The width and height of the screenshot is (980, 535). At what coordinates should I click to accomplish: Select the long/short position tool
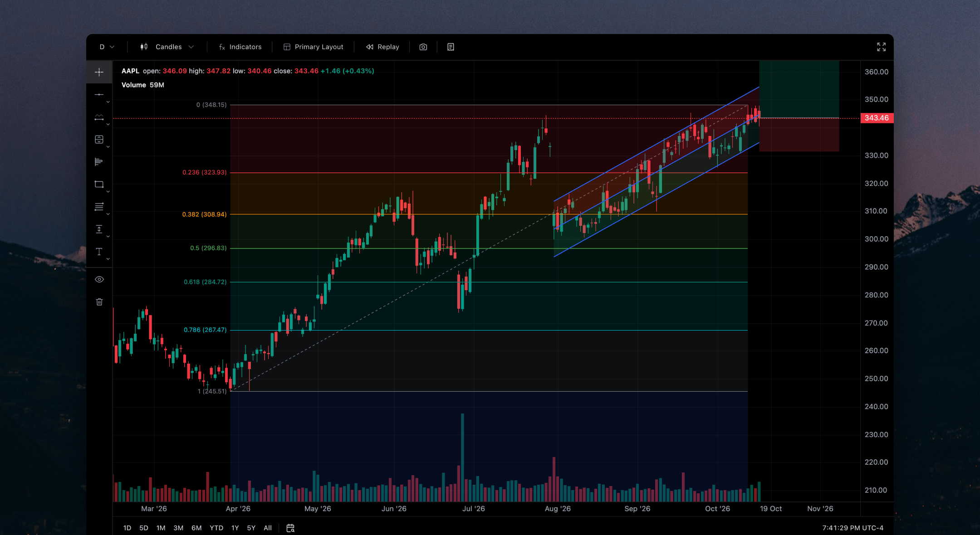[x=99, y=139]
